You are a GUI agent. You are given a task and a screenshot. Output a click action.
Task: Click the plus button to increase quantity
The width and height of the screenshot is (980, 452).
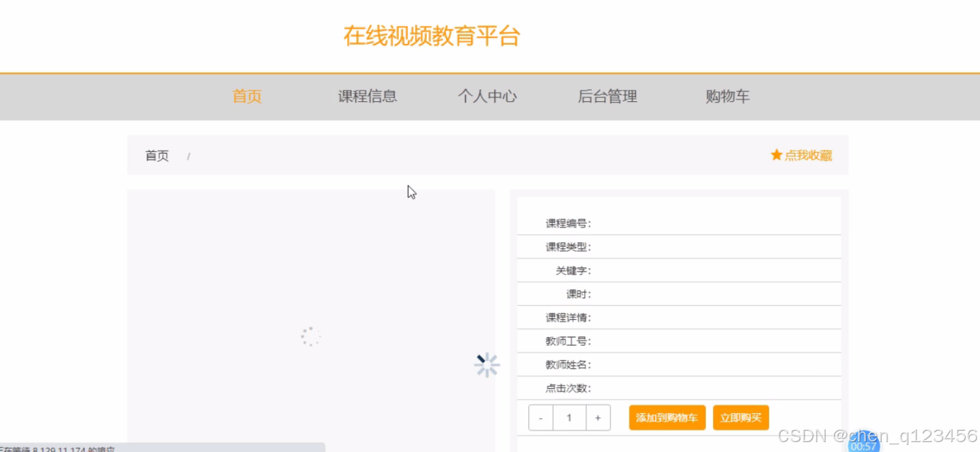(598, 417)
